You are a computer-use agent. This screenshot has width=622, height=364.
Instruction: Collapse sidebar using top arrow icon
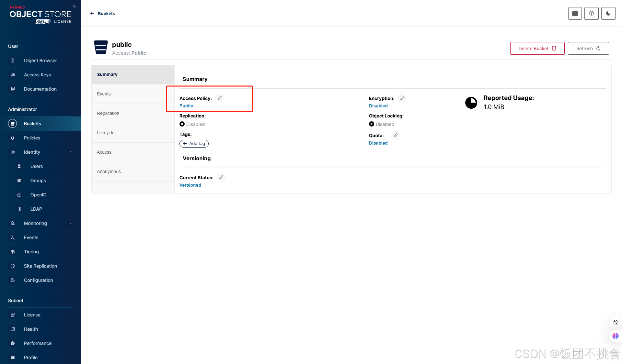pyautogui.click(x=75, y=6)
